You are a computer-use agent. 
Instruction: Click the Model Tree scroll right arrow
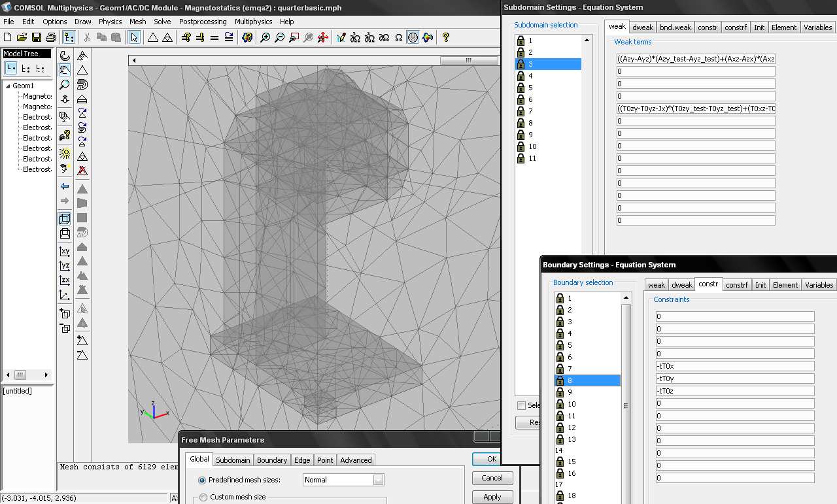coord(46,375)
